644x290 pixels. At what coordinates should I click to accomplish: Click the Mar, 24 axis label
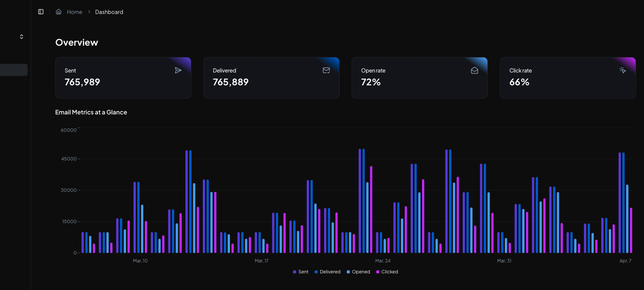click(383, 261)
